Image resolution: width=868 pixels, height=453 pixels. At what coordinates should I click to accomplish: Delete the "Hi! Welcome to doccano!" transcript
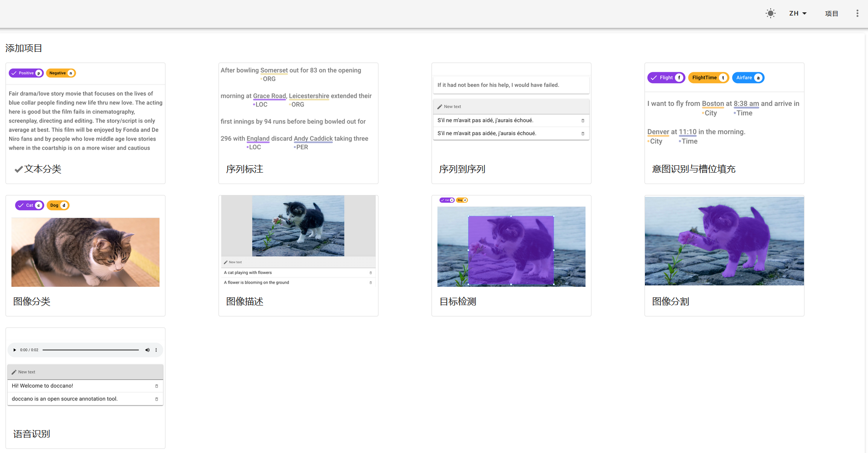tap(157, 385)
